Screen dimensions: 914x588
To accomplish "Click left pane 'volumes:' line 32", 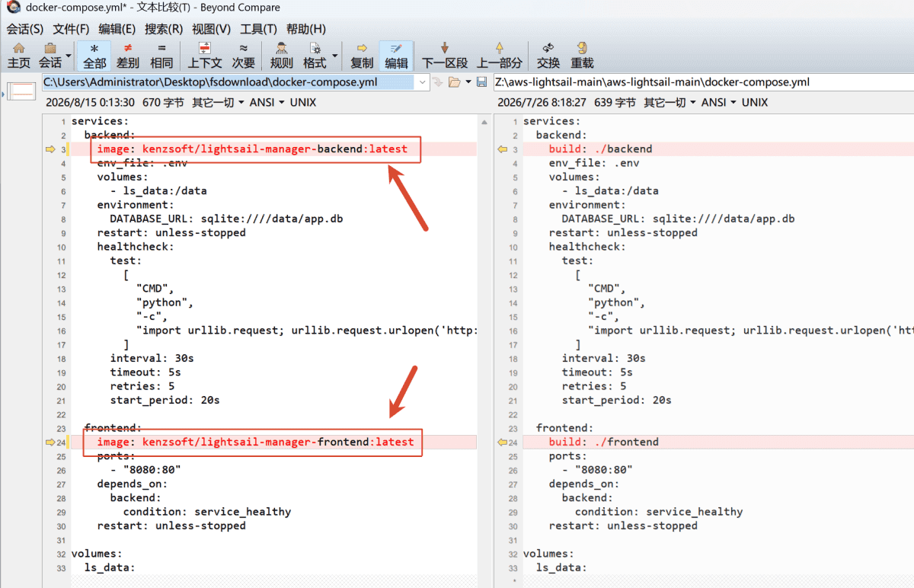I will coord(97,554).
